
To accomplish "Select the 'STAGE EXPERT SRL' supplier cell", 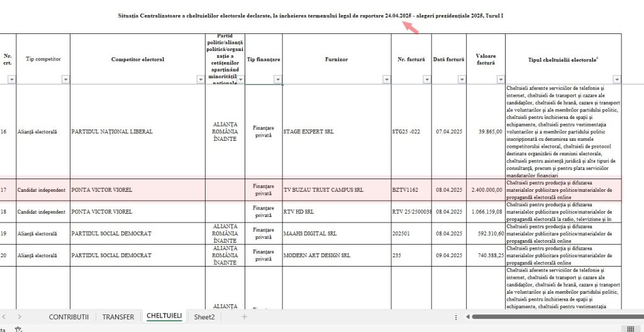I will point(337,131).
